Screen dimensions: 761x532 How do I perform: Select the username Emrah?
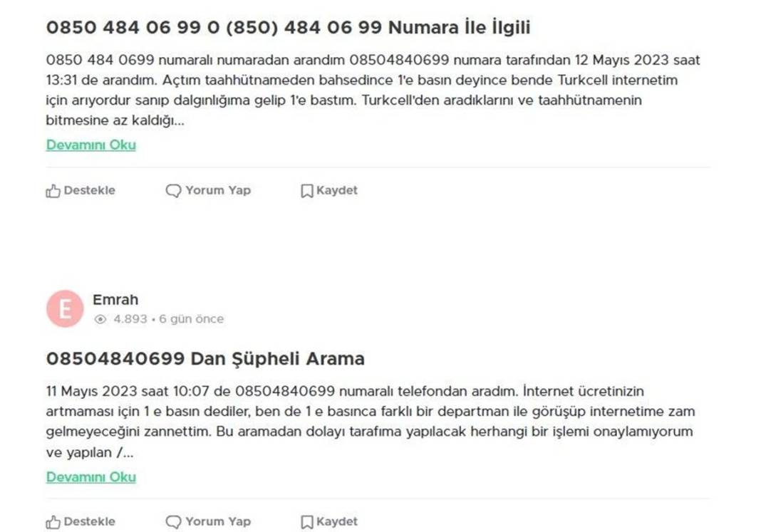pos(116,300)
